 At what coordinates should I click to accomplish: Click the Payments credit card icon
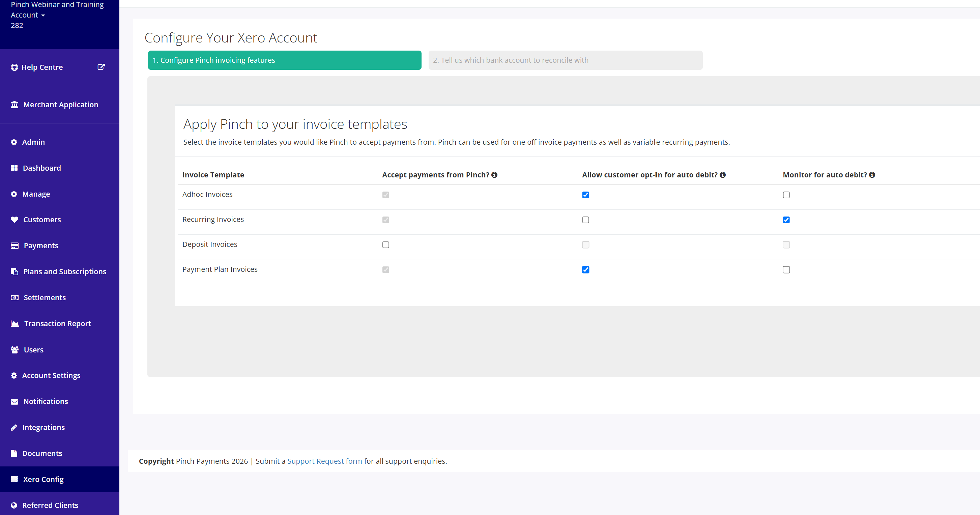(x=15, y=246)
